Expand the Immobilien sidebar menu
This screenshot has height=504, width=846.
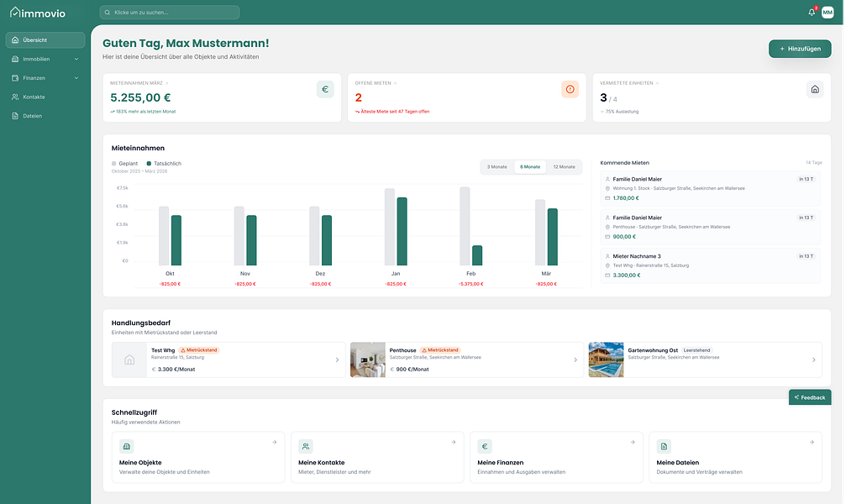tap(45, 59)
